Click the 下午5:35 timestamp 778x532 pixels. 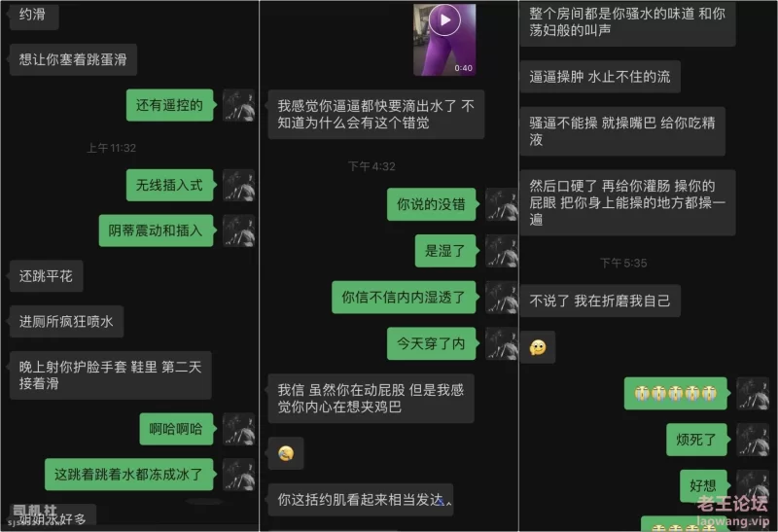[623, 263]
